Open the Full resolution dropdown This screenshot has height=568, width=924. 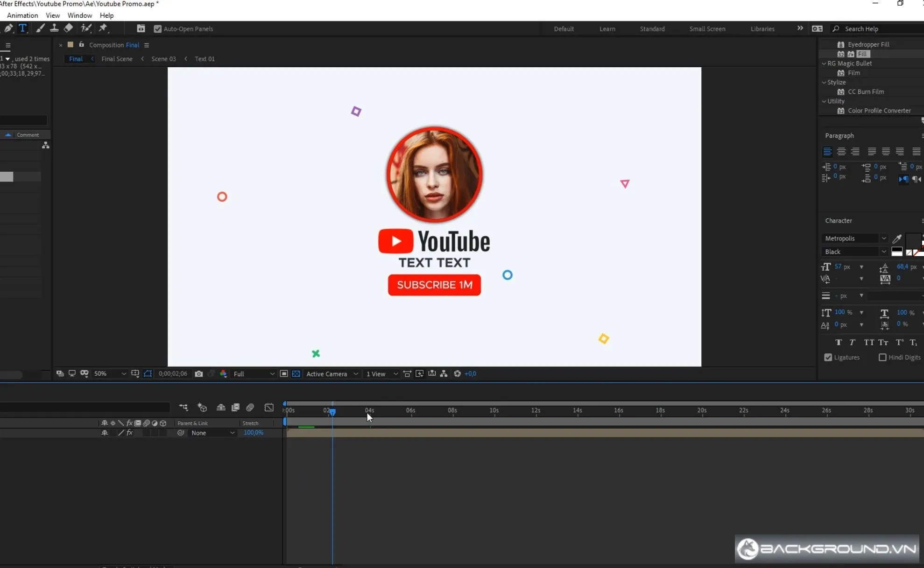tap(254, 374)
